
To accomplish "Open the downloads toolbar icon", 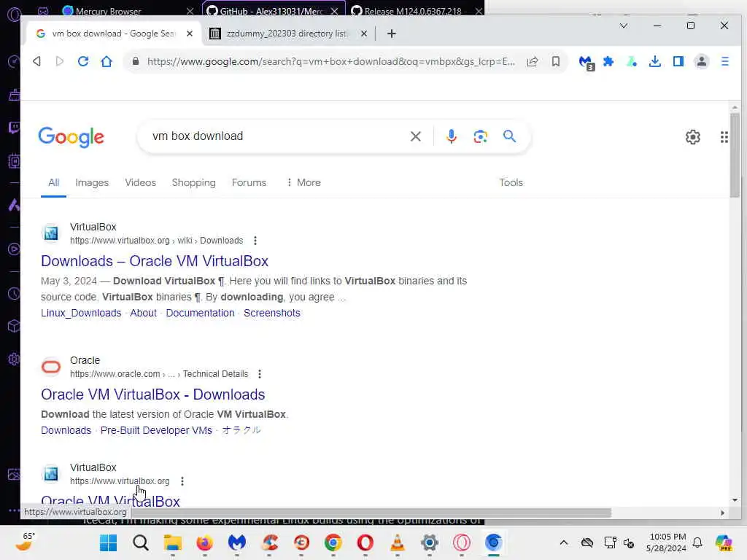I will 655,61.
